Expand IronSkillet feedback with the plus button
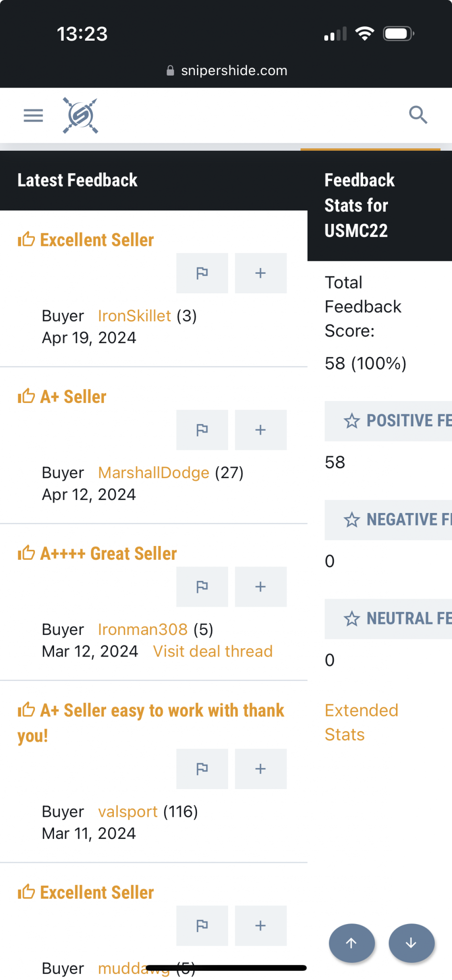This screenshot has height=980, width=452. pos(261,273)
